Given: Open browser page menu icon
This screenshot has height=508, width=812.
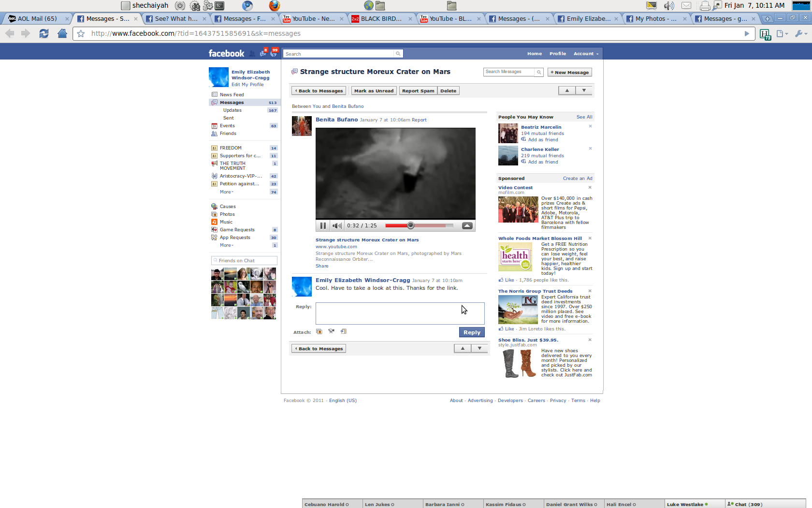Looking at the screenshot, I should pos(782,33).
